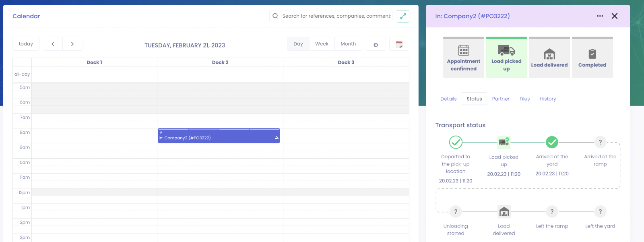Mark Arrived at the ramp status
Screen dimensions: 644x242
click(600, 142)
